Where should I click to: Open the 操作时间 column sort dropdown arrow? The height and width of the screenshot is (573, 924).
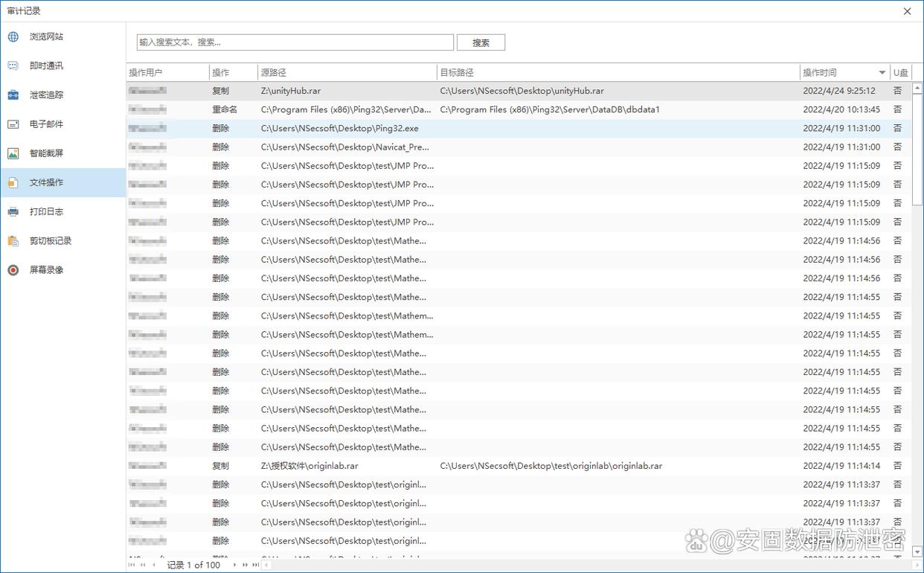(882, 73)
